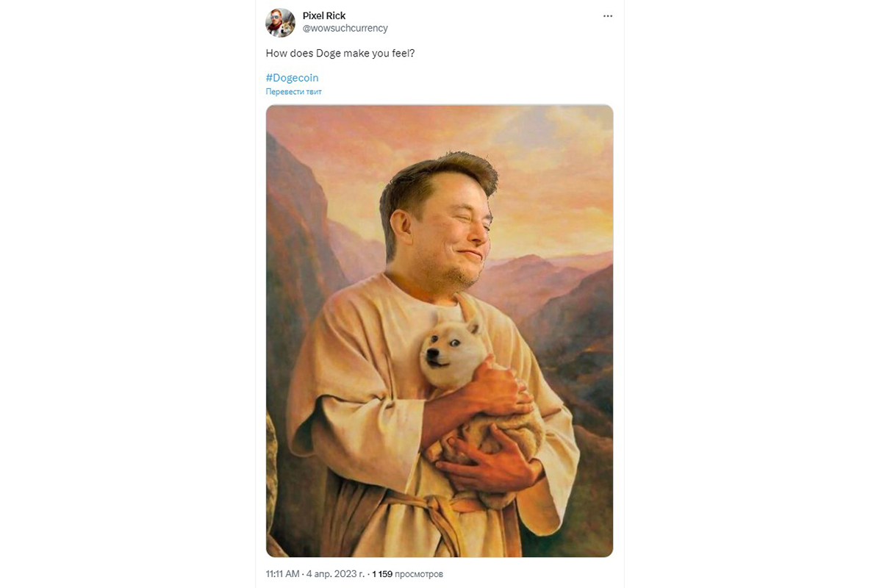Click the @wowsuchcurrency handle
882x588 pixels.
click(346, 28)
